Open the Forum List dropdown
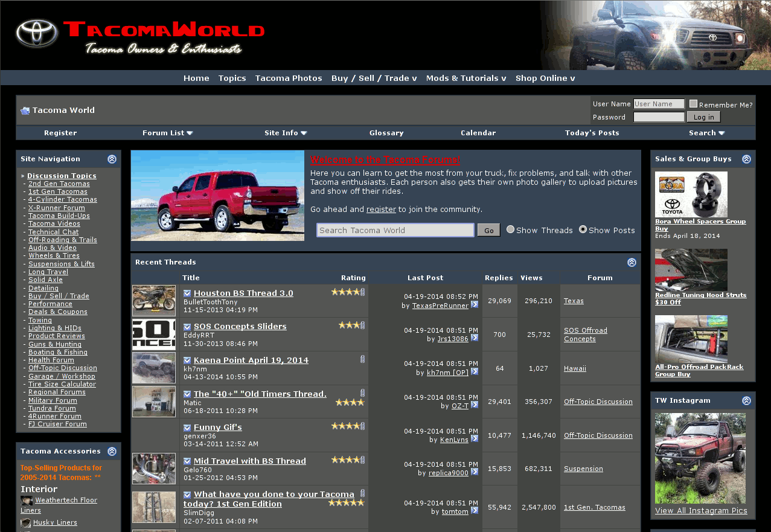 coord(168,133)
